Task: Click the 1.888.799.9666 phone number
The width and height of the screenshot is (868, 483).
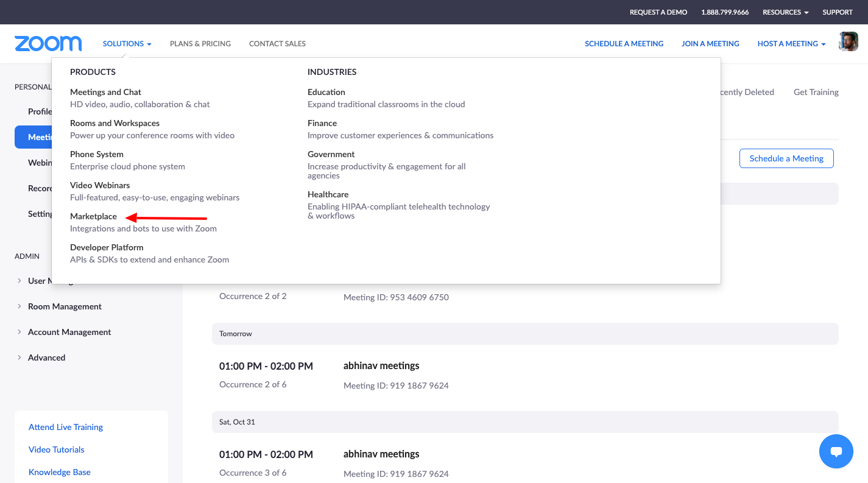Action: 725,12
